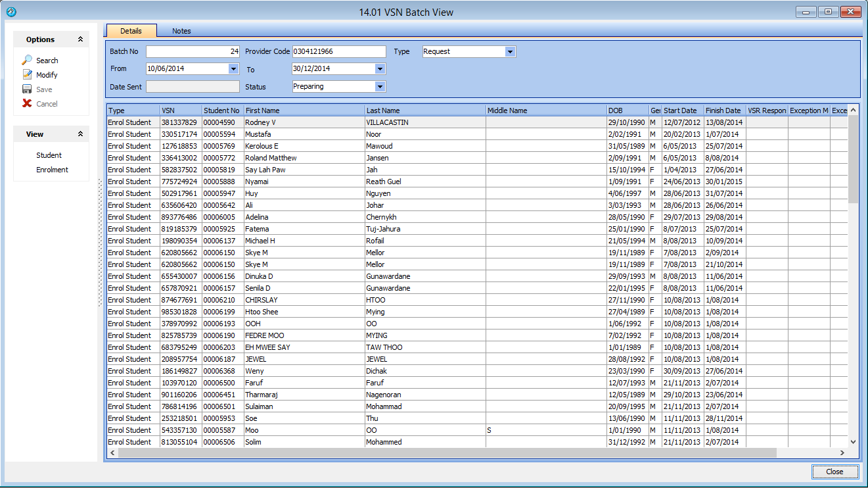Open the From date picker dropdown
This screenshot has width=868, height=488.
(233, 69)
